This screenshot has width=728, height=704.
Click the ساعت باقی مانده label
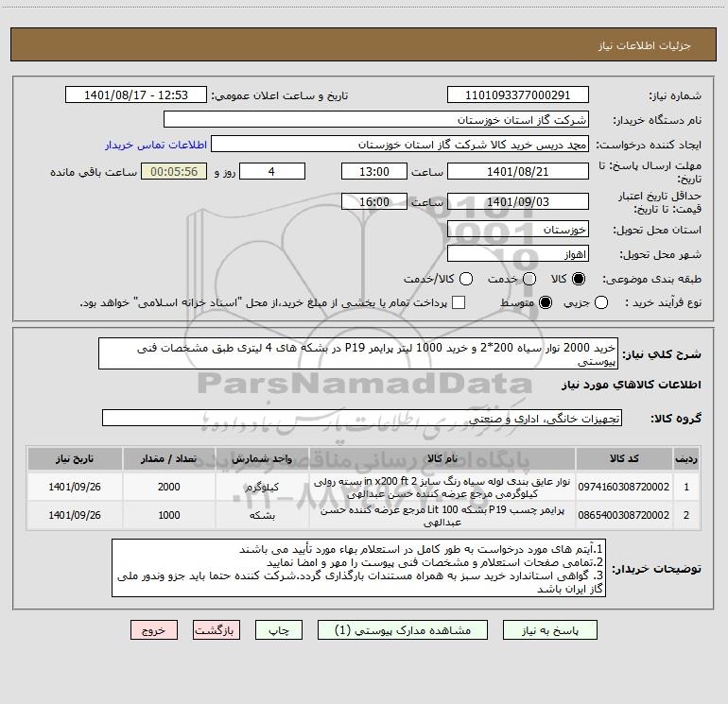click(94, 172)
